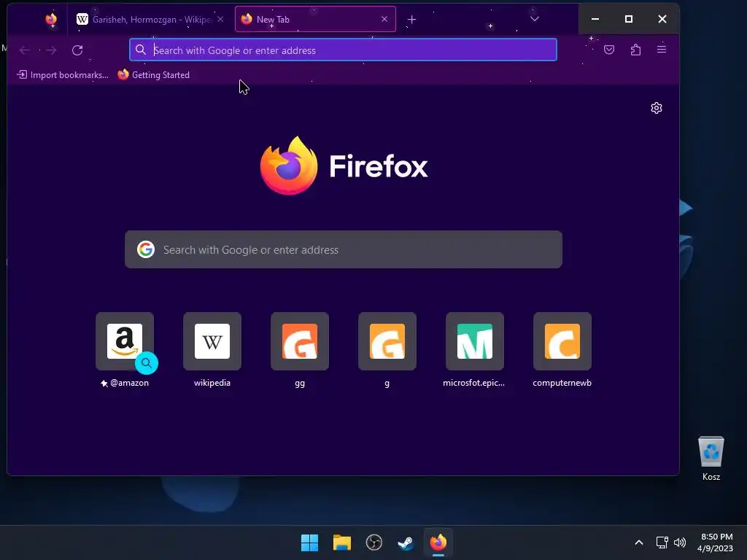Go forward with the forward arrow
The image size is (747, 560).
[x=51, y=50]
